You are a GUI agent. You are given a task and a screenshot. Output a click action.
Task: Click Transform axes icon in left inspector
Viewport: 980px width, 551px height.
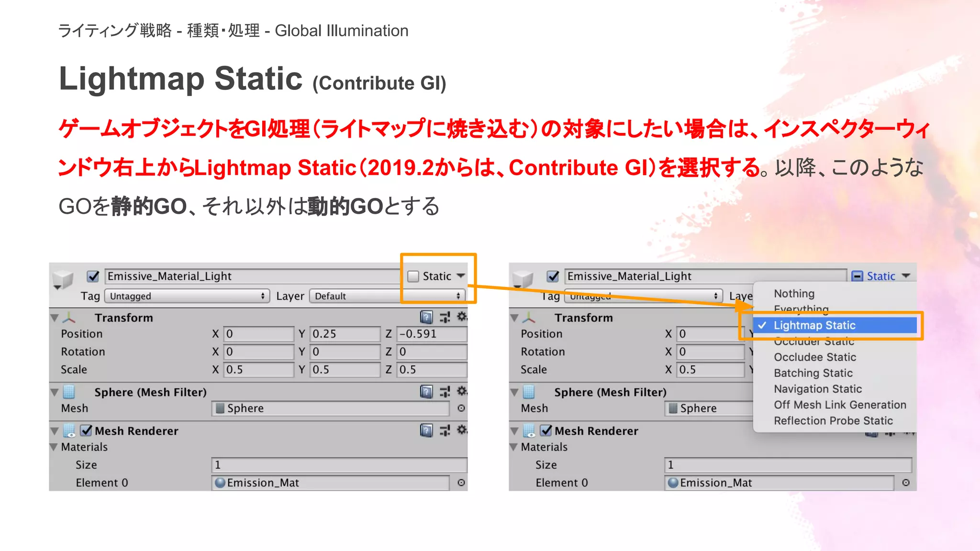click(69, 318)
